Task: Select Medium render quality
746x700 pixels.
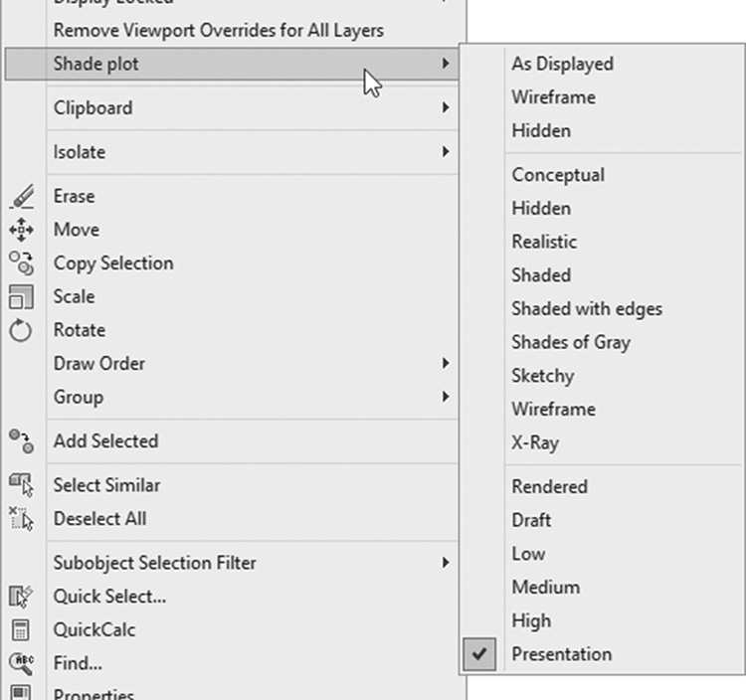Action: click(x=602, y=588)
